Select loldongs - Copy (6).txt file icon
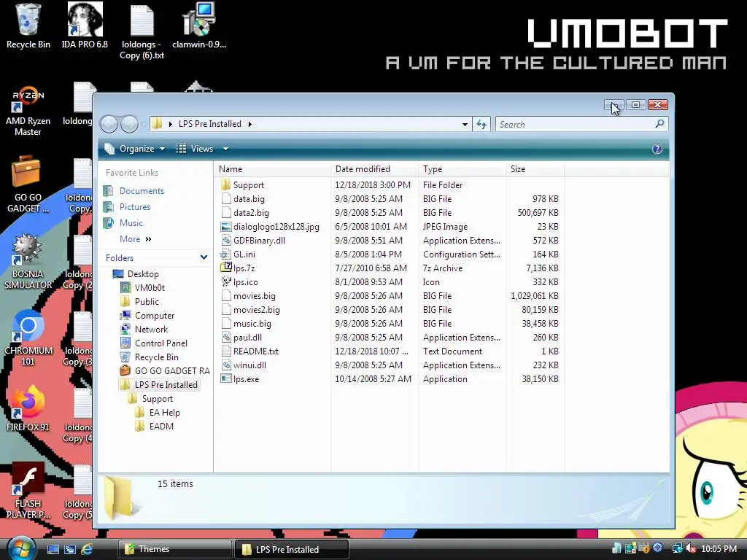 (x=142, y=31)
